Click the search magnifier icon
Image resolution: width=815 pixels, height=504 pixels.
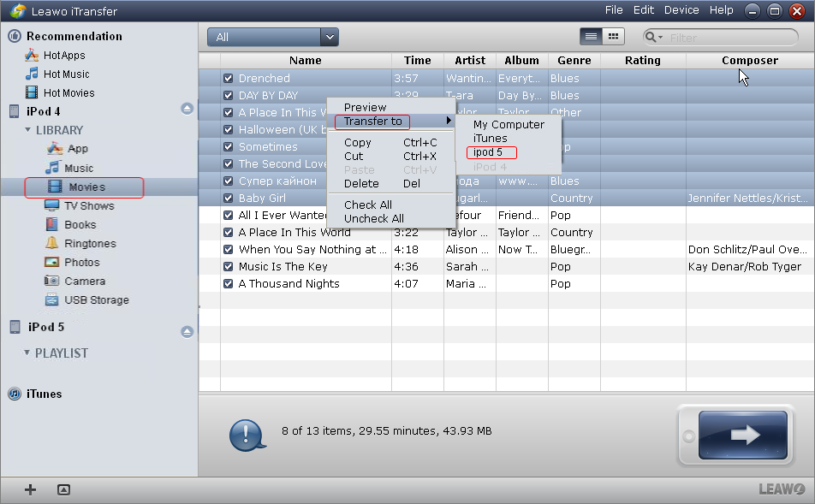click(x=650, y=37)
